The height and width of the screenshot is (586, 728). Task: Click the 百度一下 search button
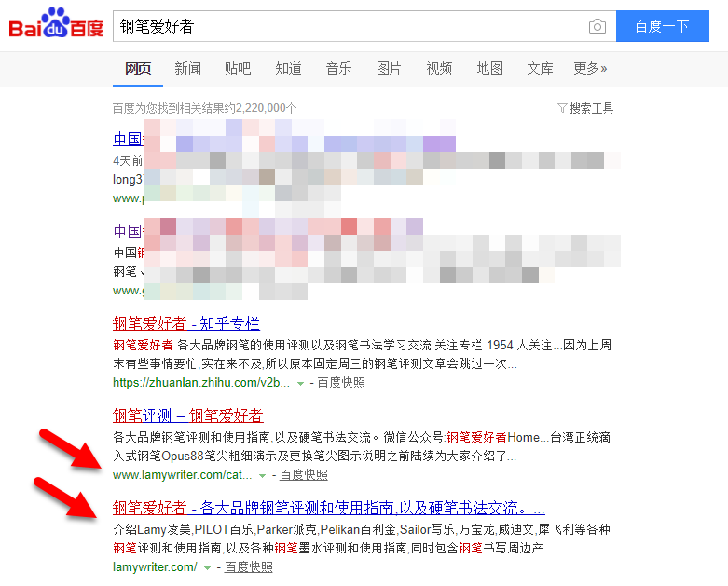pos(663,26)
